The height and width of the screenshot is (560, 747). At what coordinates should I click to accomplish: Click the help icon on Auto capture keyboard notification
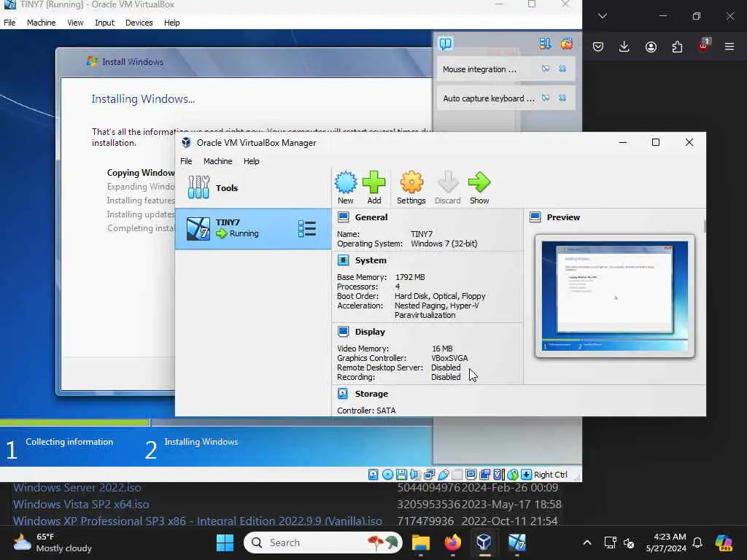point(546,98)
